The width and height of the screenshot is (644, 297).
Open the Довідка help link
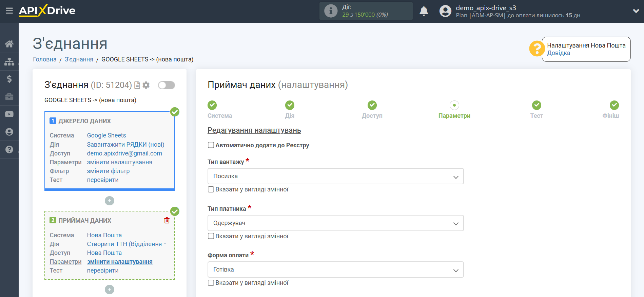pos(559,53)
